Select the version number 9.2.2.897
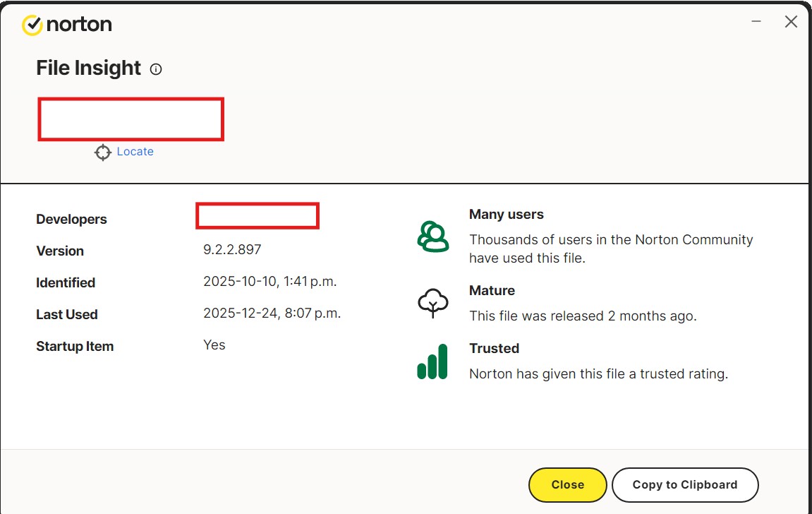The image size is (812, 514). pyautogui.click(x=232, y=250)
